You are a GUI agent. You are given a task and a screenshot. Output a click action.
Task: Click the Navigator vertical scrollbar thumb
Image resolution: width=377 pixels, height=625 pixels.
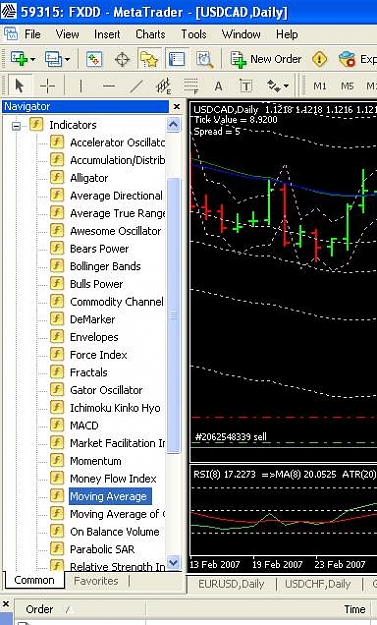pyautogui.click(x=173, y=315)
